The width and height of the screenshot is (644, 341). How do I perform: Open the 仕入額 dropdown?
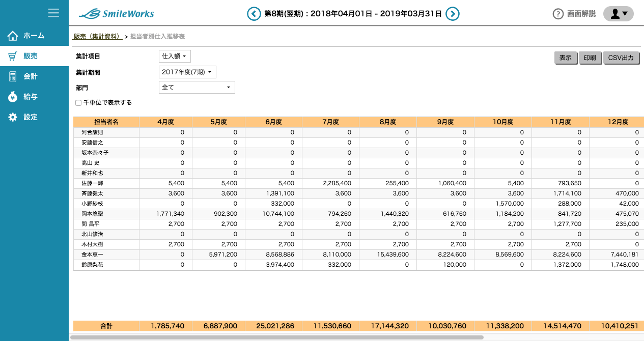(175, 56)
